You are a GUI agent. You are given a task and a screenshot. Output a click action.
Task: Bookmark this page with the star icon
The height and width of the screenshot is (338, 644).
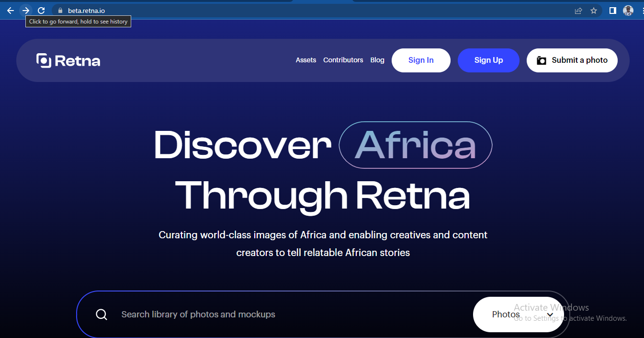point(594,11)
